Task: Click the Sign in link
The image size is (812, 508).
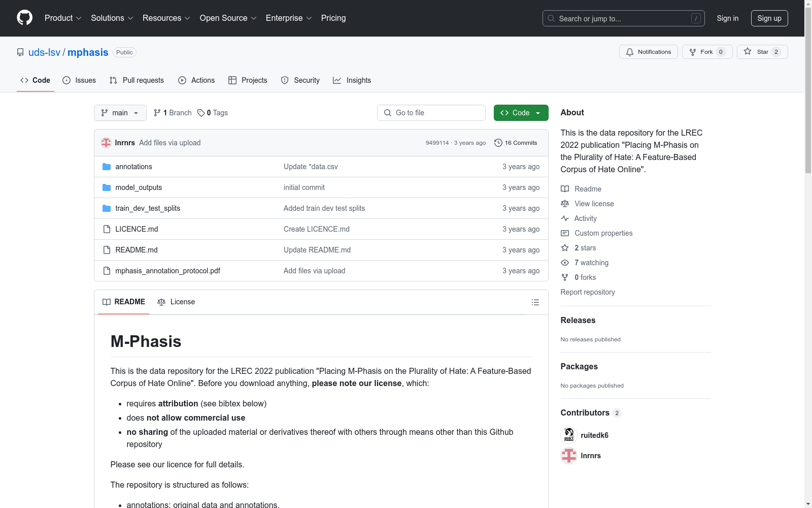Action: tap(728, 18)
